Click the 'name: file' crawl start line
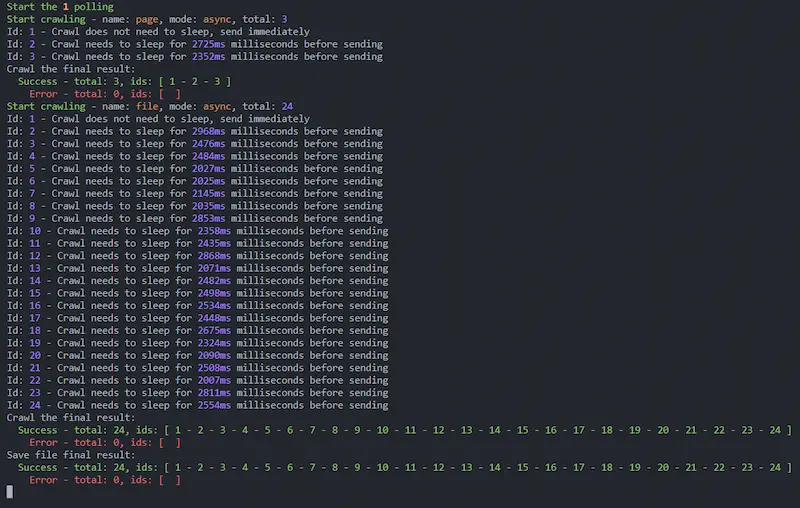The image size is (800, 508). tap(149, 107)
